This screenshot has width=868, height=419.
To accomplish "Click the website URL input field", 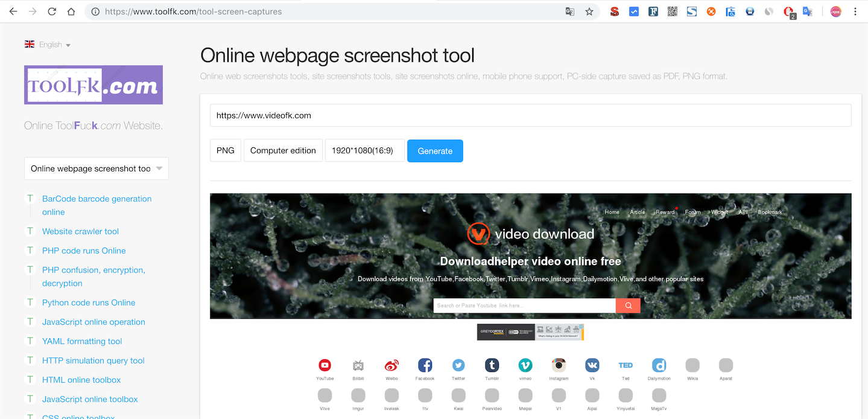I will click(x=530, y=115).
